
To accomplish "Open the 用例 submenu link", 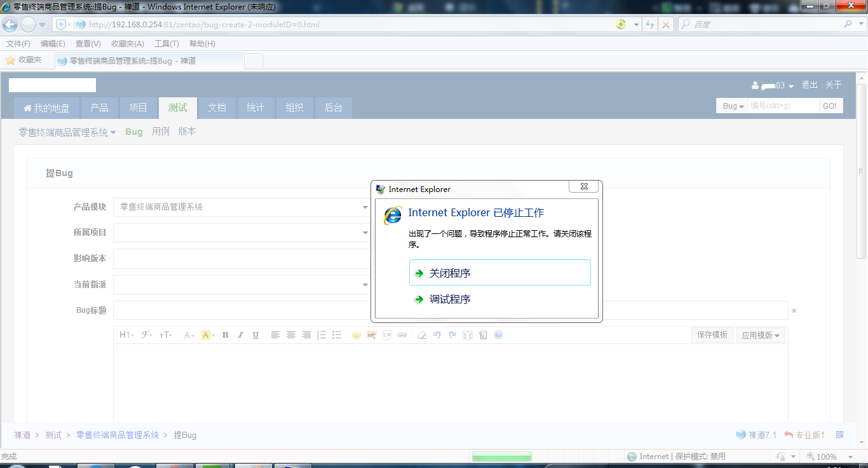I will (x=161, y=132).
